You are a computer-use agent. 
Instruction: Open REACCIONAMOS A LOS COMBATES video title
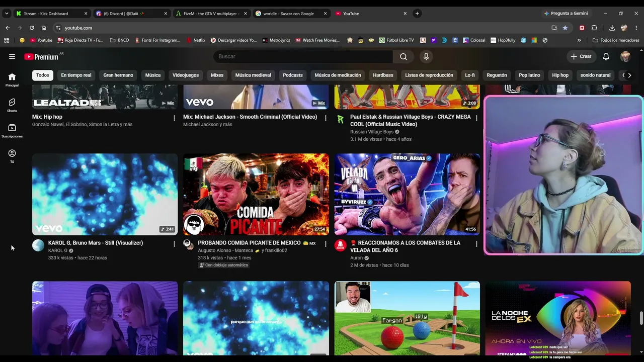[x=405, y=246]
